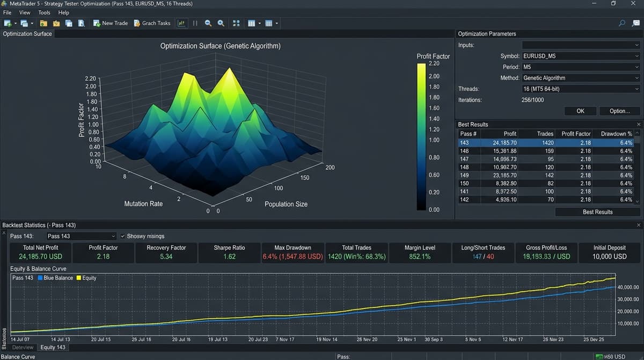This screenshot has height=360, width=644.
Task: Close the Best Results panel
Action: coord(638,124)
